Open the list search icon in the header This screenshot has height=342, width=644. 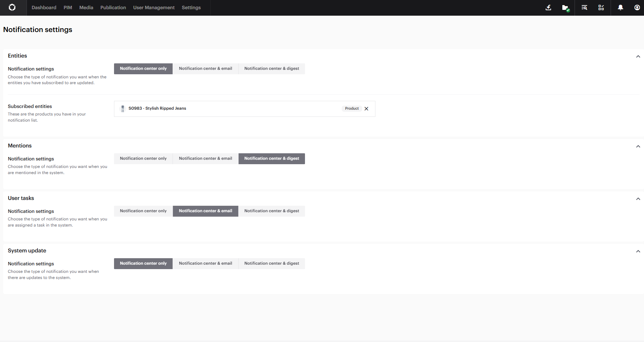point(584,7)
